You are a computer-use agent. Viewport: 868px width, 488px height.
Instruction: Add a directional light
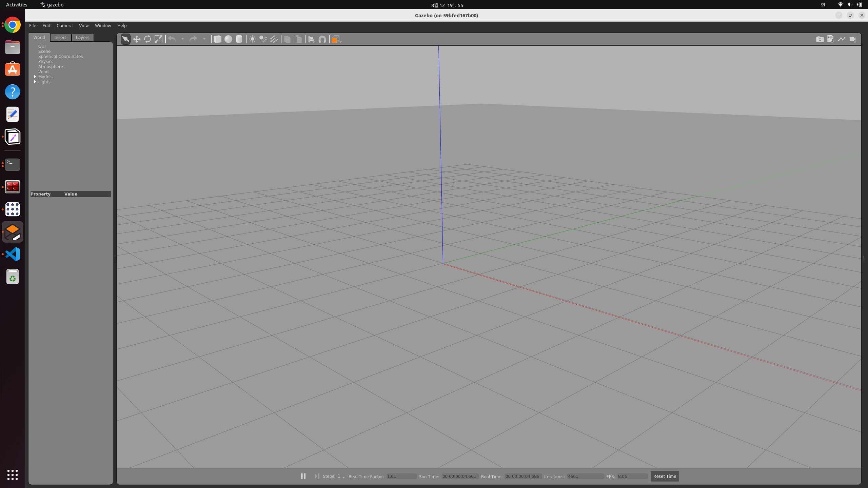(x=274, y=39)
